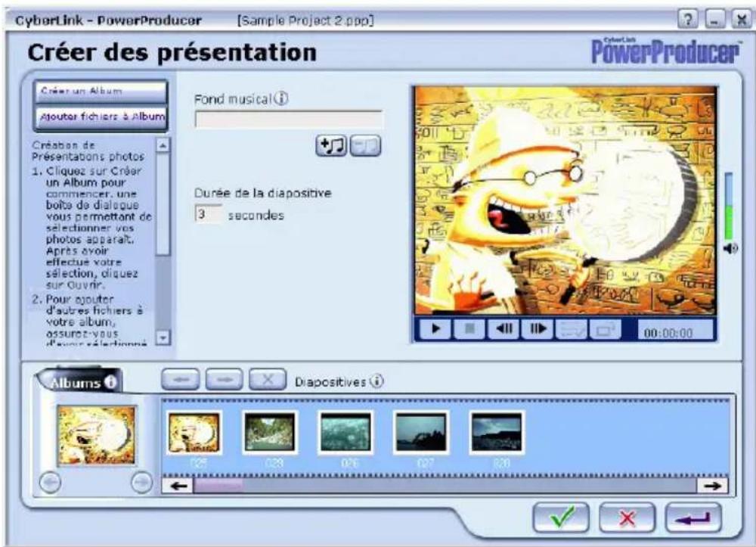Click Ajouter fichiers à Album button

point(101,118)
